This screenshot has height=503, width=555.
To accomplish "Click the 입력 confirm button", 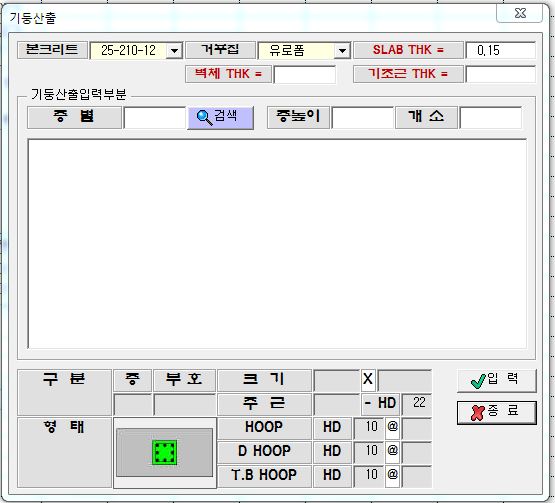I will 497,381.
